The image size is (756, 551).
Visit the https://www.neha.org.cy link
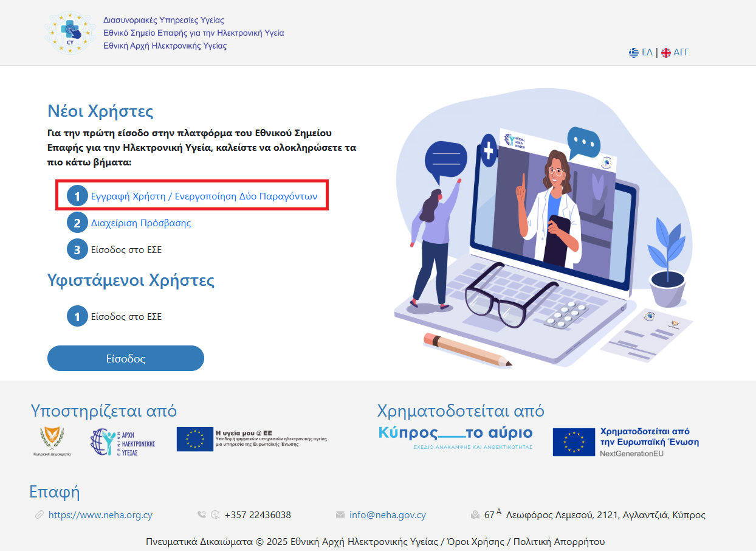point(100,515)
